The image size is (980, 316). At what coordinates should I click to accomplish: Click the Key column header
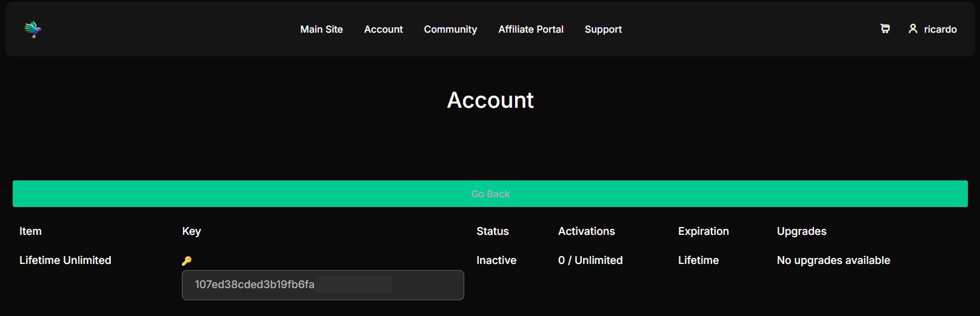(192, 231)
